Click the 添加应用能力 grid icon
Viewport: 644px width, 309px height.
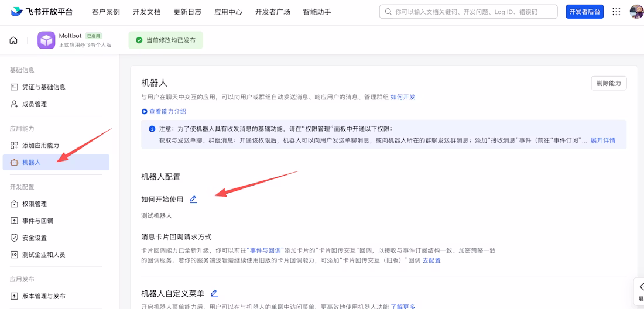point(14,145)
